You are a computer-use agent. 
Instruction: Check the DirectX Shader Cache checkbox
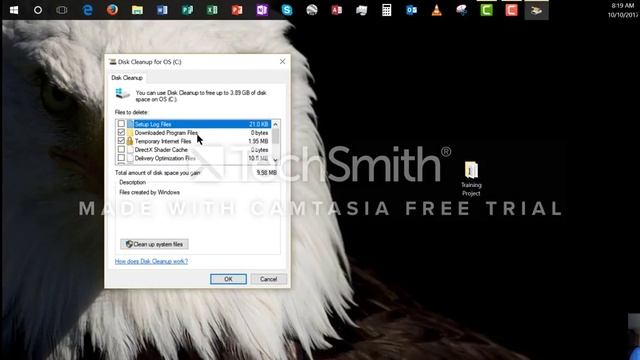click(x=121, y=149)
